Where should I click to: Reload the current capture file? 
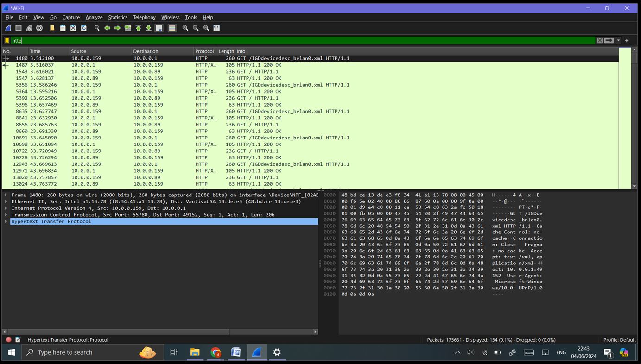84,28
